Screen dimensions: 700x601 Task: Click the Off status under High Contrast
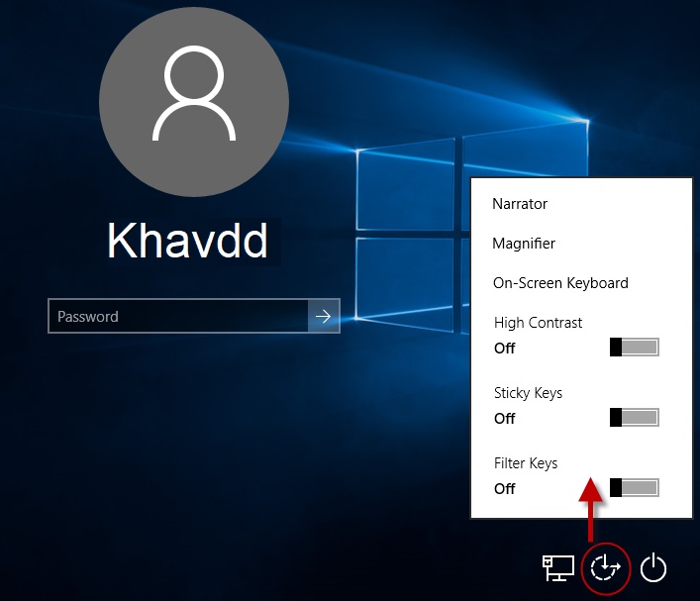505,349
